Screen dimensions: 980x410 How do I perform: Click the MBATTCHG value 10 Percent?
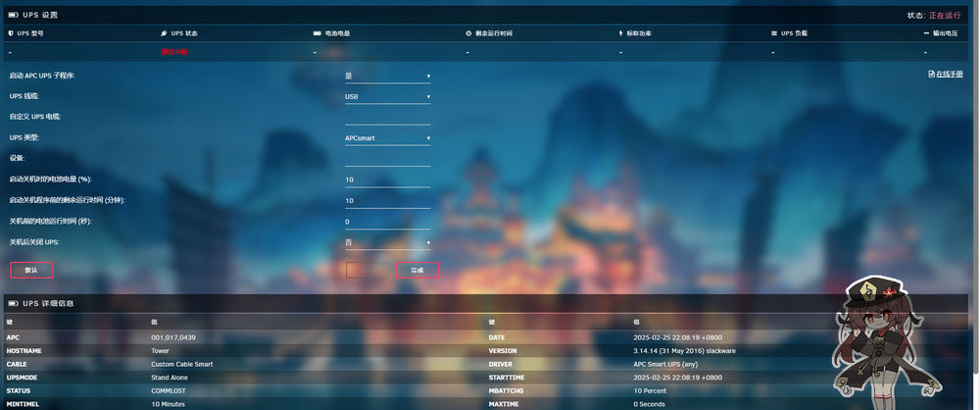pyautogui.click(x=650, y=390)
